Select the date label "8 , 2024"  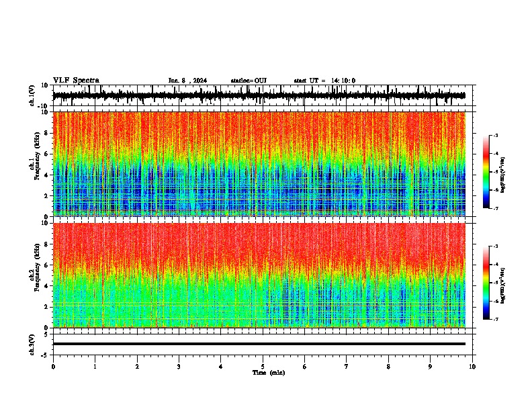pyautogui.click(x=194, y=81)
